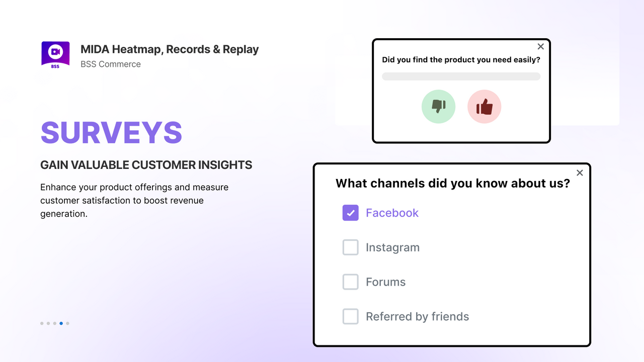Select the active fourth slide dot
This screenshot has height=362, width=644.
[61, 323]
